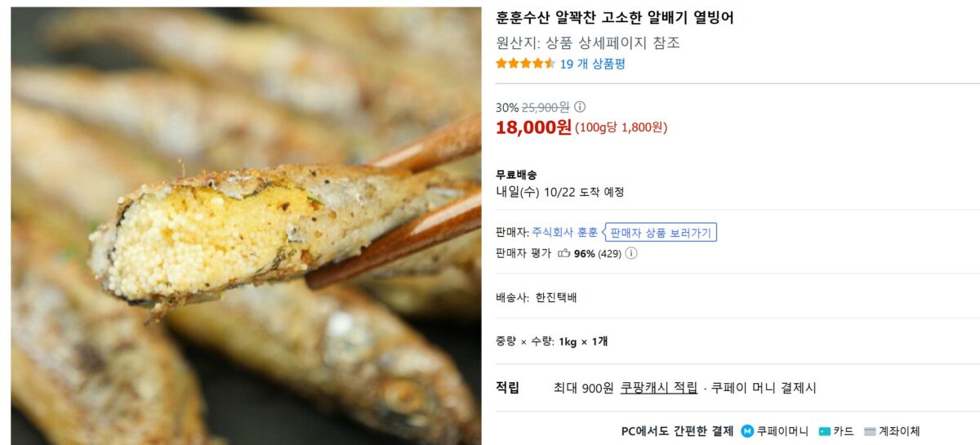Click the info icon beside original price 25,900원
Viewport: 980px width, 445px height.
click(x=580, y=107)
